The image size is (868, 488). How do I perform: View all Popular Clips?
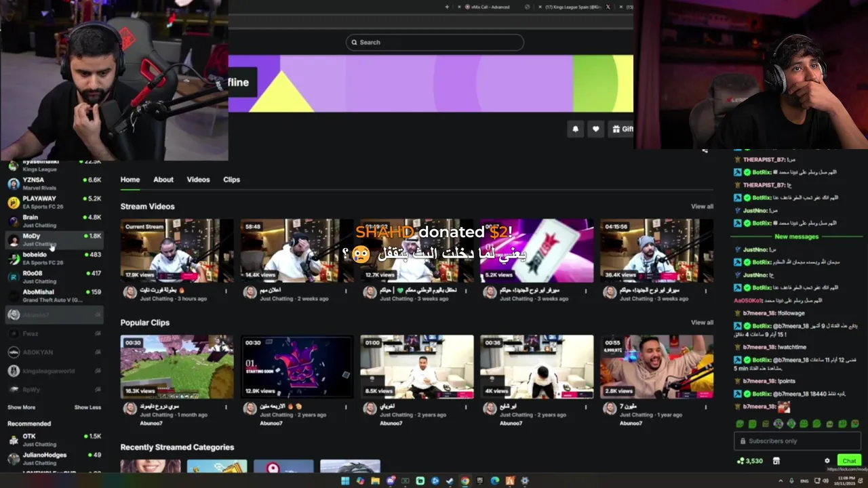point(702,323)
